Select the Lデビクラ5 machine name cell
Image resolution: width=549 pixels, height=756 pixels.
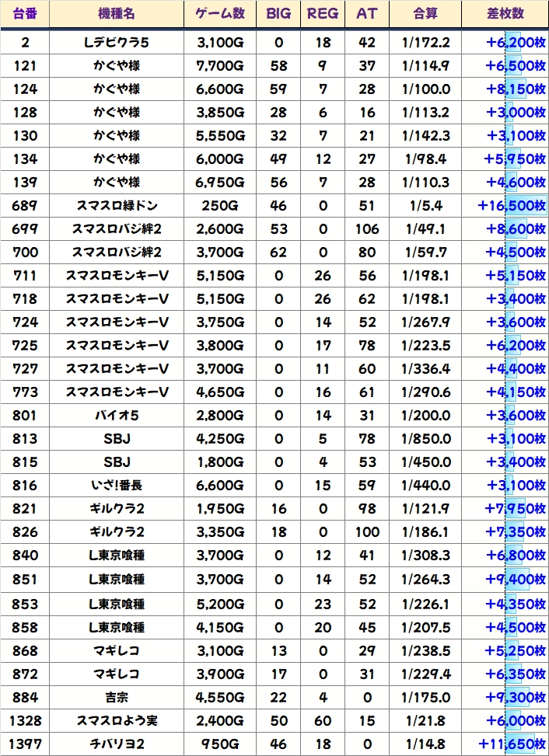click(117, 43)
